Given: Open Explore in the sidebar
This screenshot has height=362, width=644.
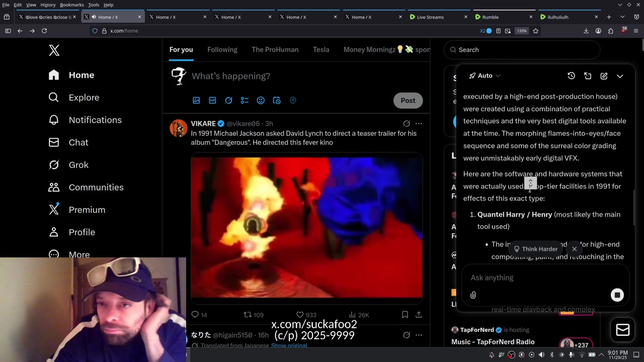Looking at the screenshot, I should (74, 98).
